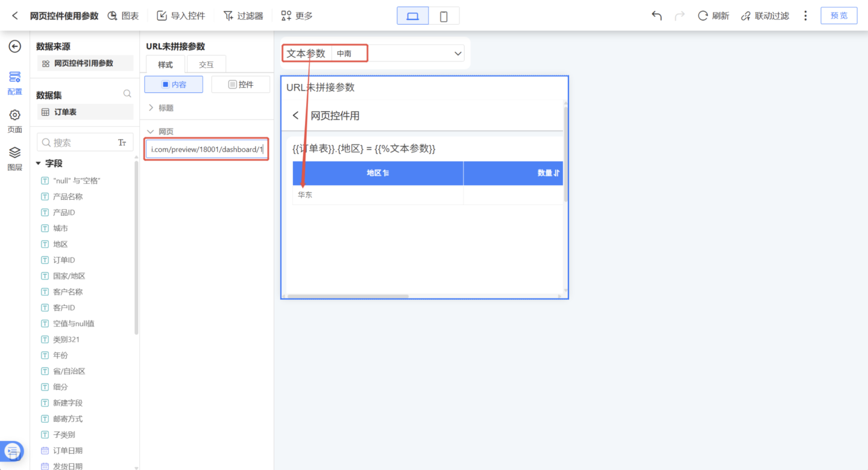Click the webpage URL input field
Screen dimensions: 868x470
(x=206, y=149)
